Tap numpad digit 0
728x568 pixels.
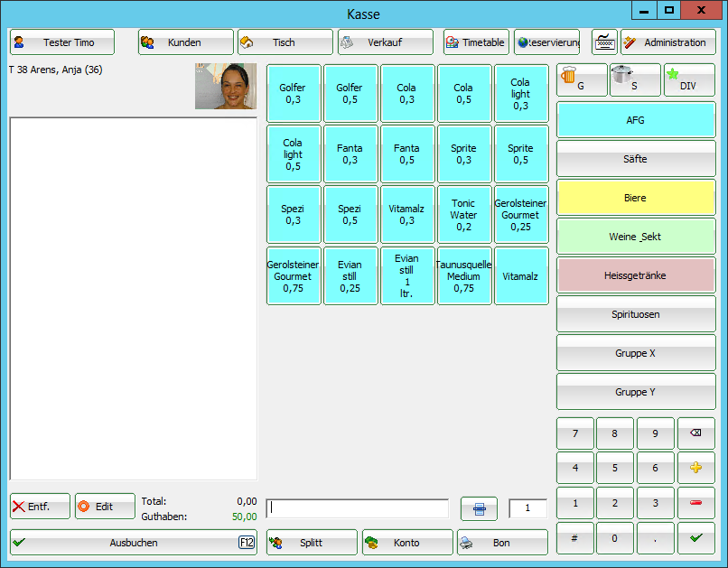[615, 538]
